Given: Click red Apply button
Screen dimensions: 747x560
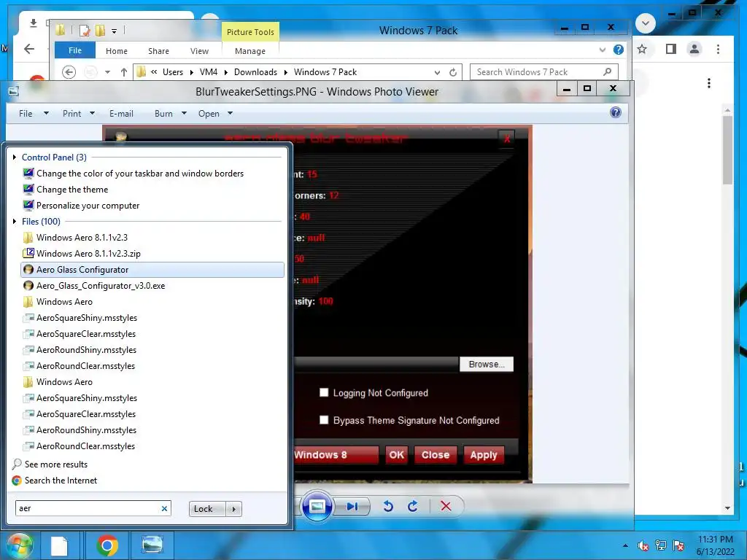Looking at the screenshot, I should click(484, 455).
